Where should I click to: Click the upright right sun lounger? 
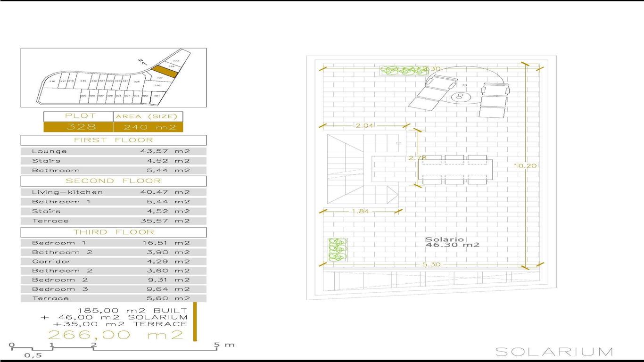tap(494, 100)
